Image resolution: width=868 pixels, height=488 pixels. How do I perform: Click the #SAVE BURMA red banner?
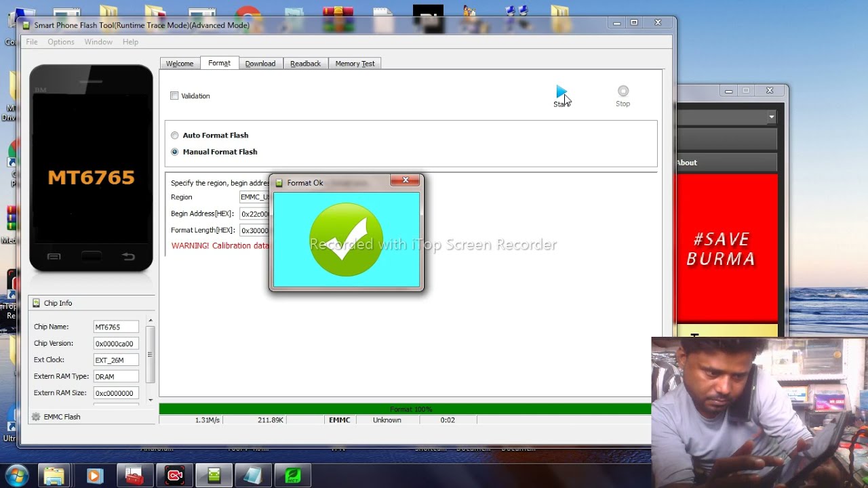coord(727,248)
